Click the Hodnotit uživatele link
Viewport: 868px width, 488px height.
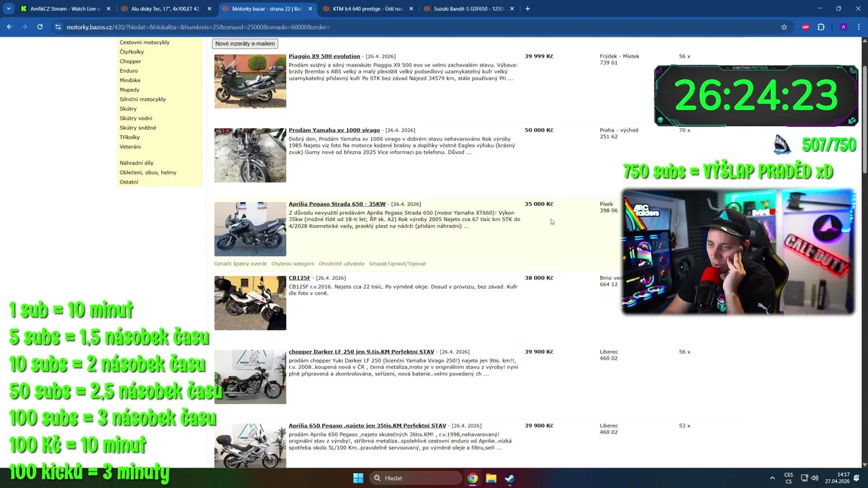tap(341, 264)
